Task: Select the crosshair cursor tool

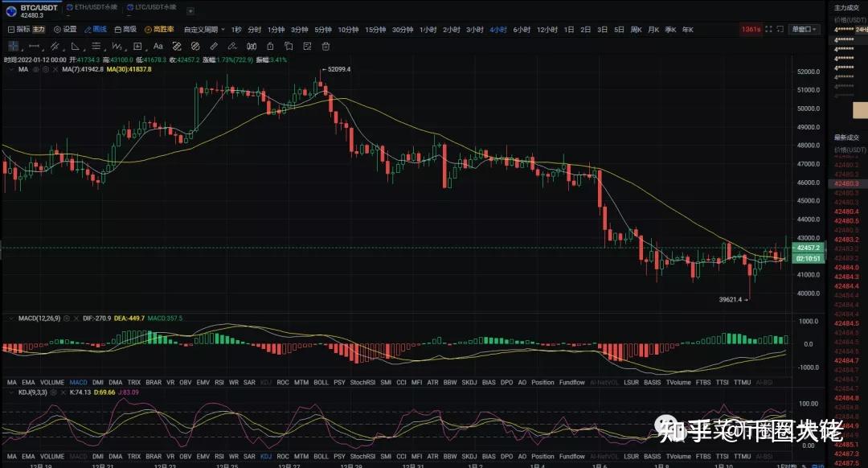Action: 14,46
